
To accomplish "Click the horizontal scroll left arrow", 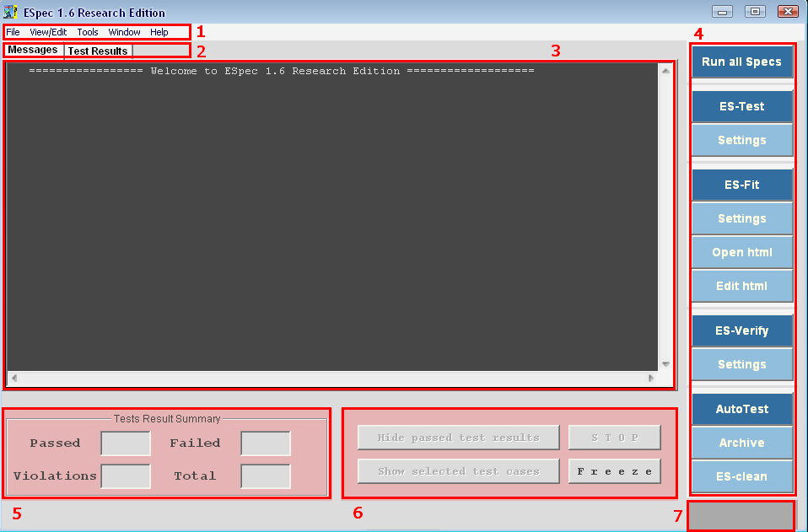I will tap(14, 378).
